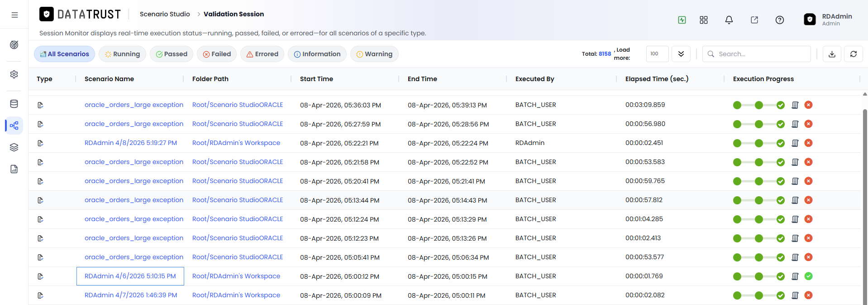Viewport: 868px width, 305px height.
Task: Click the help question mark icon
Action: (x=779, y=20)
